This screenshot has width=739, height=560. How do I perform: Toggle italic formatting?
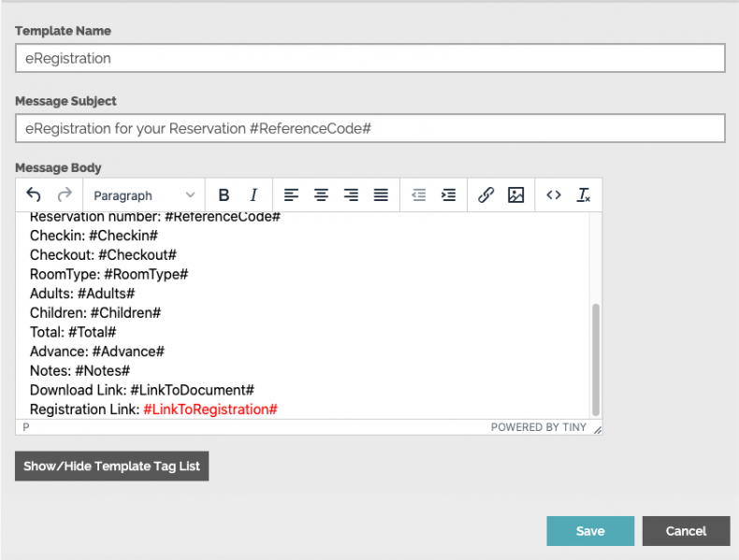[254, 195]
